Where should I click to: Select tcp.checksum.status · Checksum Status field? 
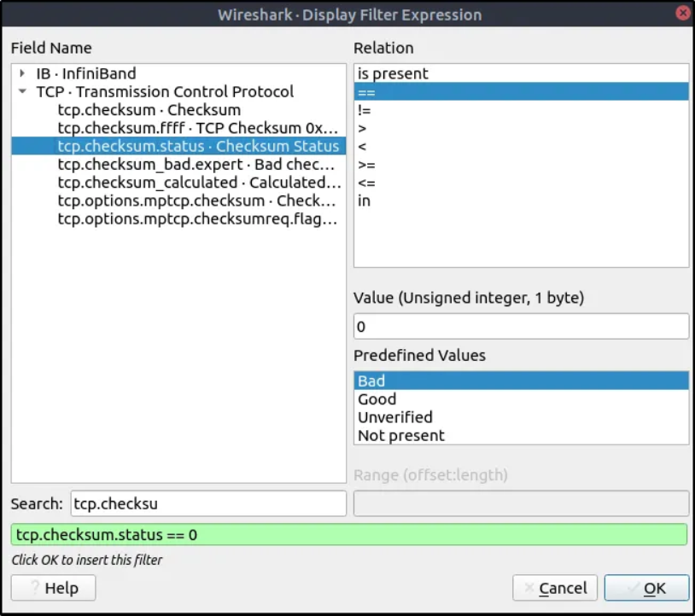pyautogui.click(x=178, y=146)
